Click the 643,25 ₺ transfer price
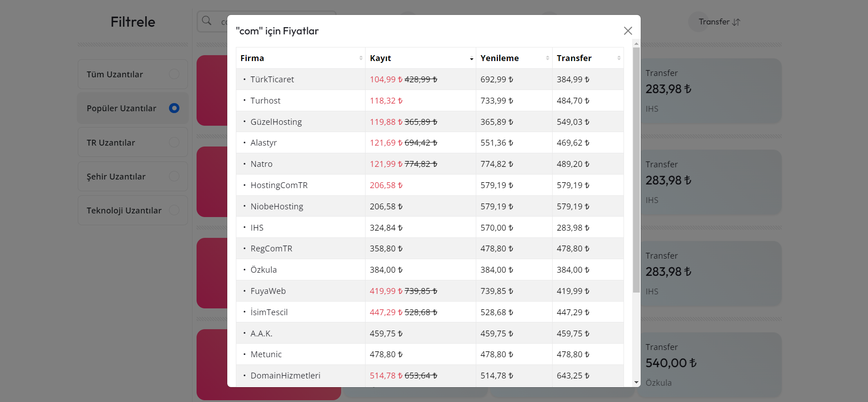The height and width of the screenshot is (402, 868). (573, 375)
